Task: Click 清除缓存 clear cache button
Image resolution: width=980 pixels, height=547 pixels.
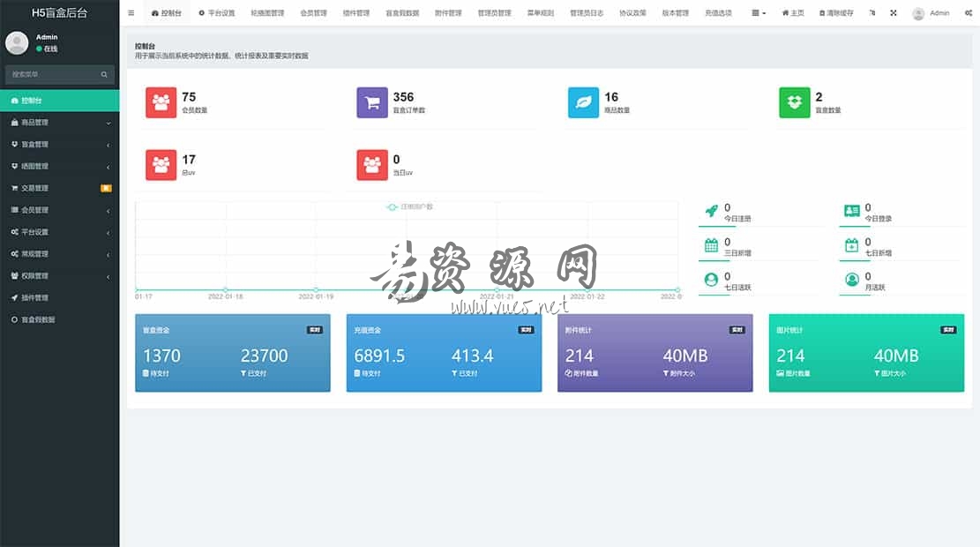Action: (835, 12)
